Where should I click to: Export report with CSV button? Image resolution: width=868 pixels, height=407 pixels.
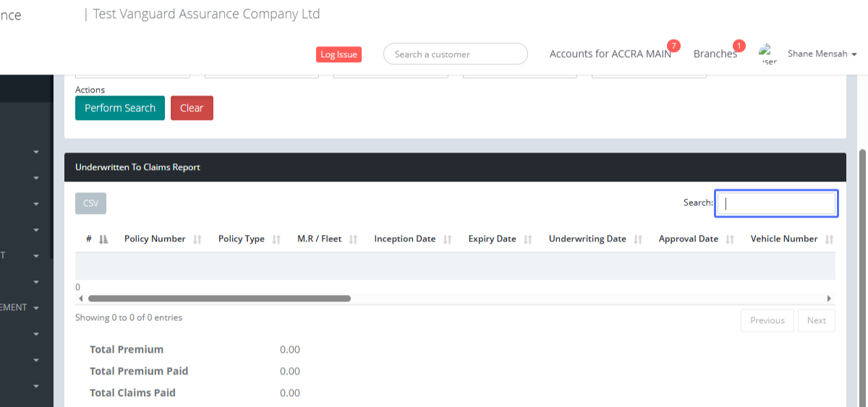90,203
